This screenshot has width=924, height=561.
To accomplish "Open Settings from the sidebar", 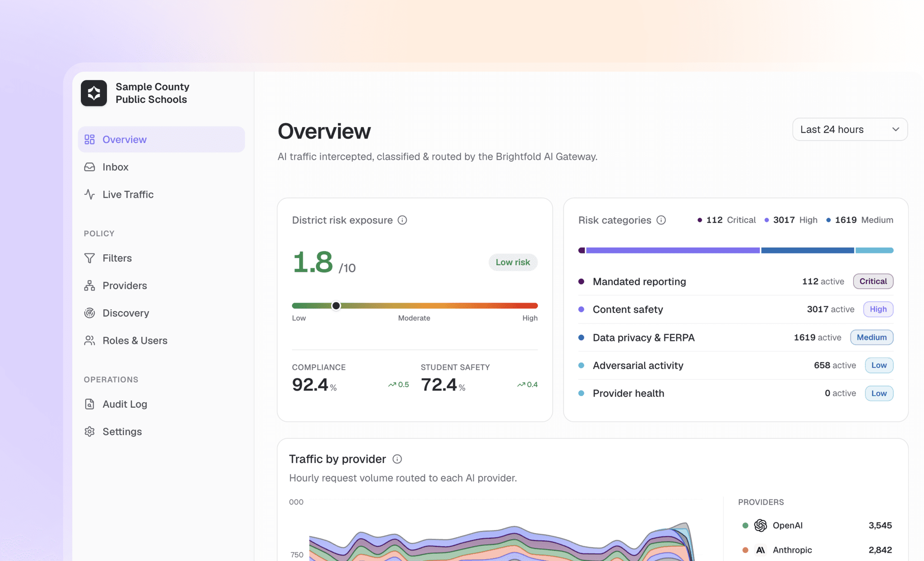I will coord(162,432).
